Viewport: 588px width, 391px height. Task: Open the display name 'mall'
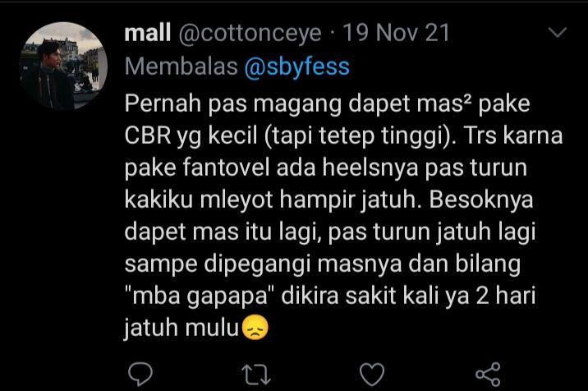(147, 33)
